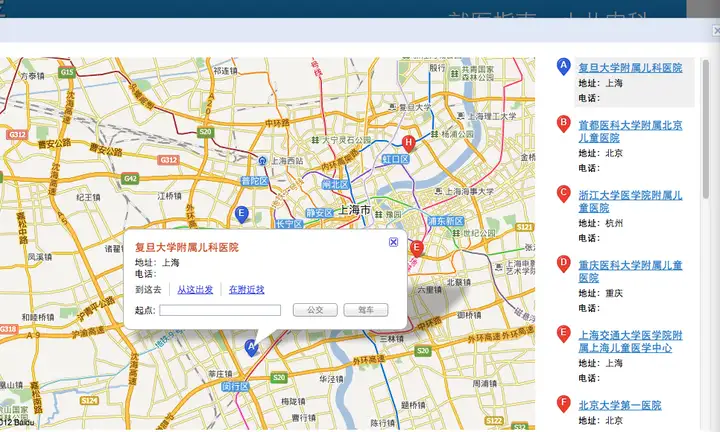Click the 普陀区 district label

tap(254, 181)
